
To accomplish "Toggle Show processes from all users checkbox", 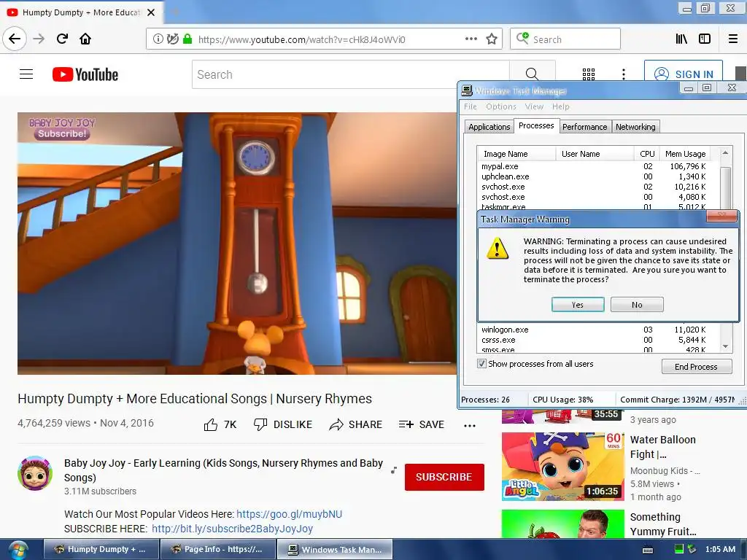I will [x=481, y=364].
